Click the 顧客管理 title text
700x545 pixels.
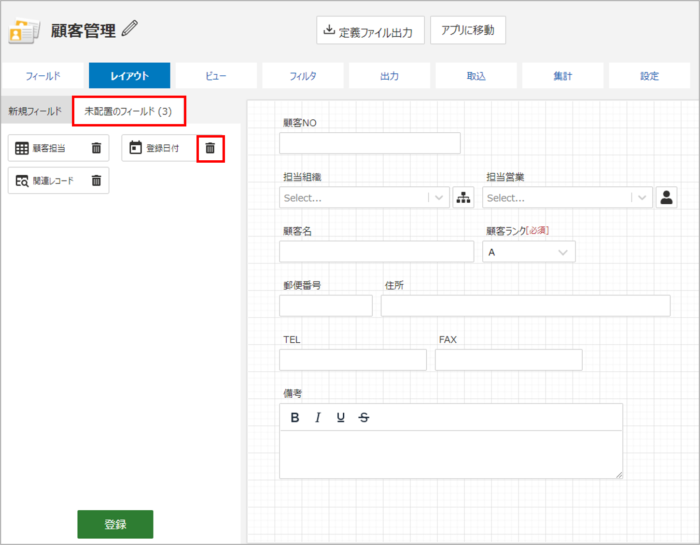[83, 31]
